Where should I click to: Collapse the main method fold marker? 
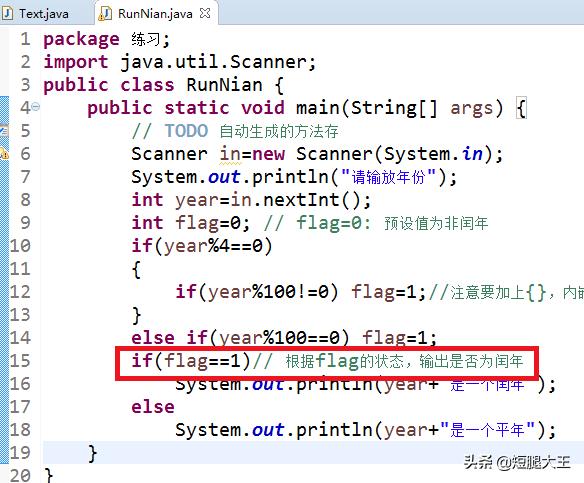35,107
